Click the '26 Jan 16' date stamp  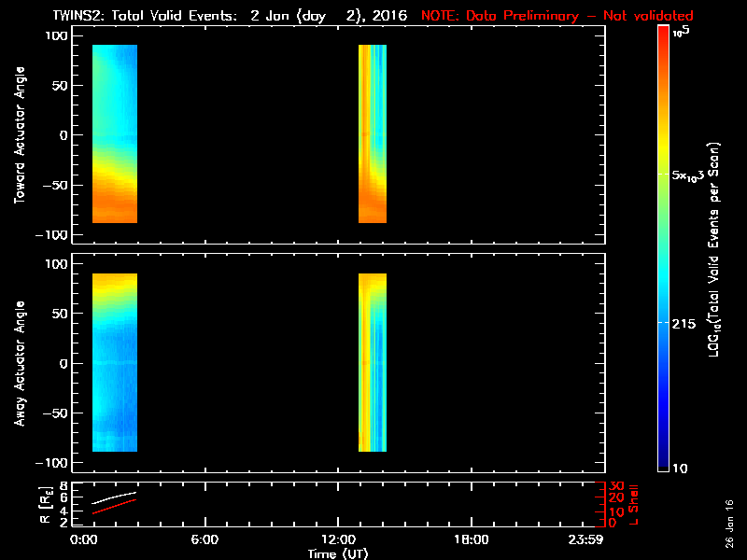(x=729, y=524)
